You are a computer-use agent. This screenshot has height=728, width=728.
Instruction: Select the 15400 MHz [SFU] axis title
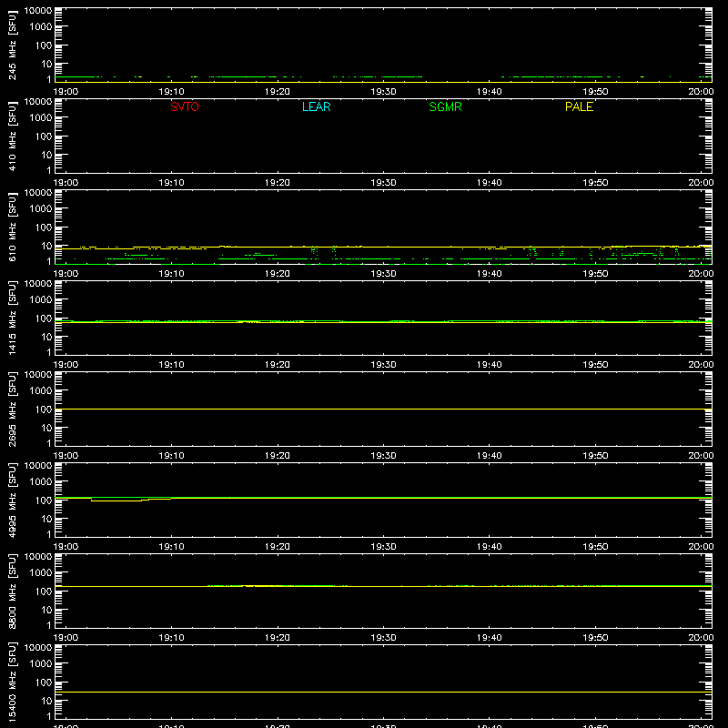point(13,682)
